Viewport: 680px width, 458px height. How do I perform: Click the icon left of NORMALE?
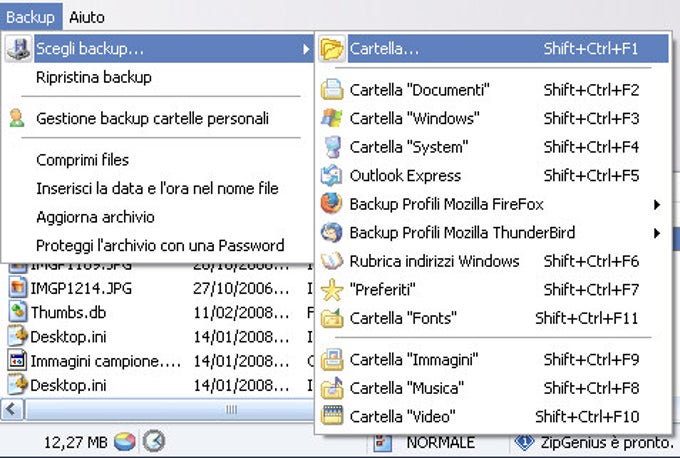(382, 442)
